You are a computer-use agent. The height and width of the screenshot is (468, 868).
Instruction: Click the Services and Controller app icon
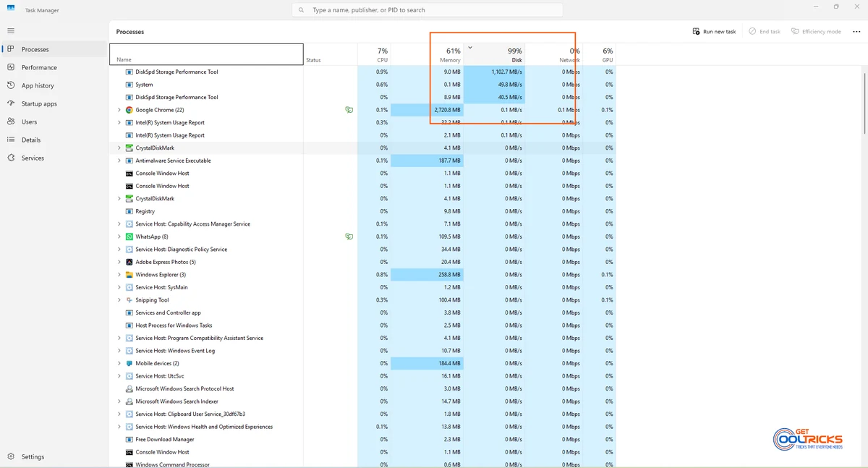pos(129,312)
